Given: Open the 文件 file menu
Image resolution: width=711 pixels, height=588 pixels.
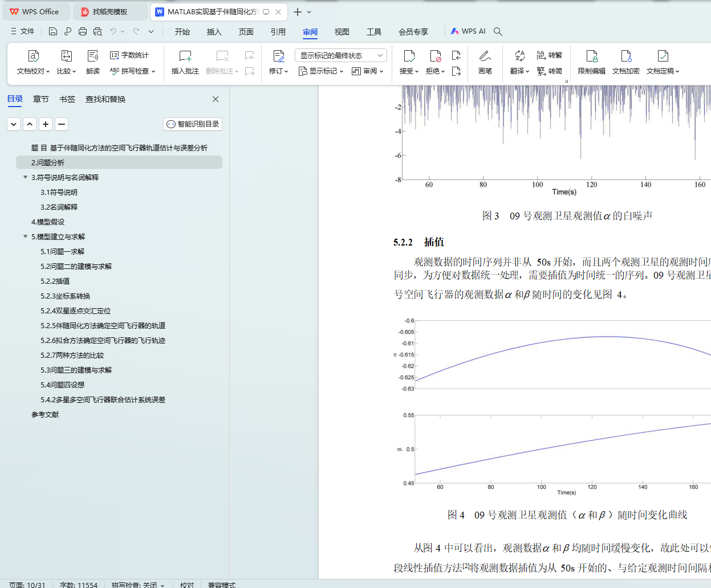Looking at the screenshot, I should click(x=23, y=31).
